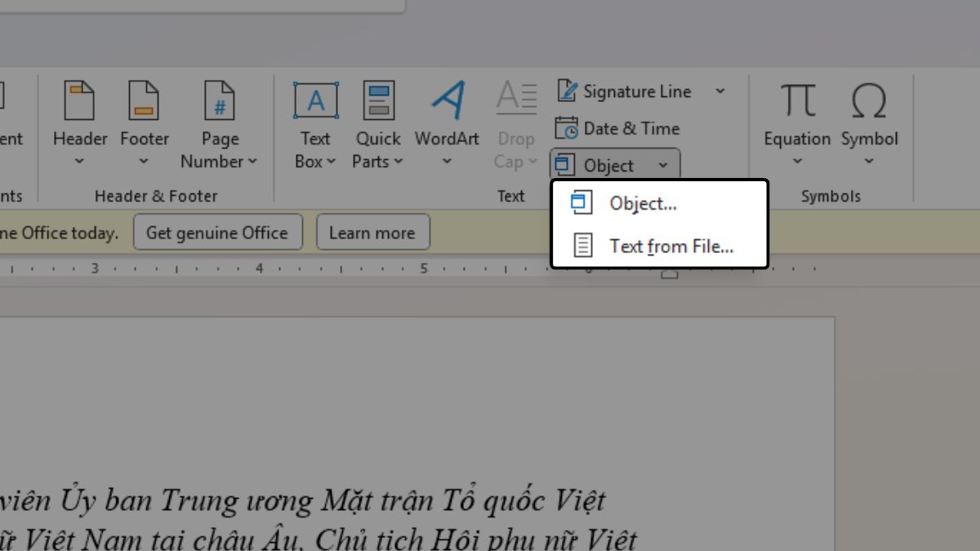This screenshot has width=980, height=551.
Task: Expand the Header dropdown arrow
Action: pos(79,162)
